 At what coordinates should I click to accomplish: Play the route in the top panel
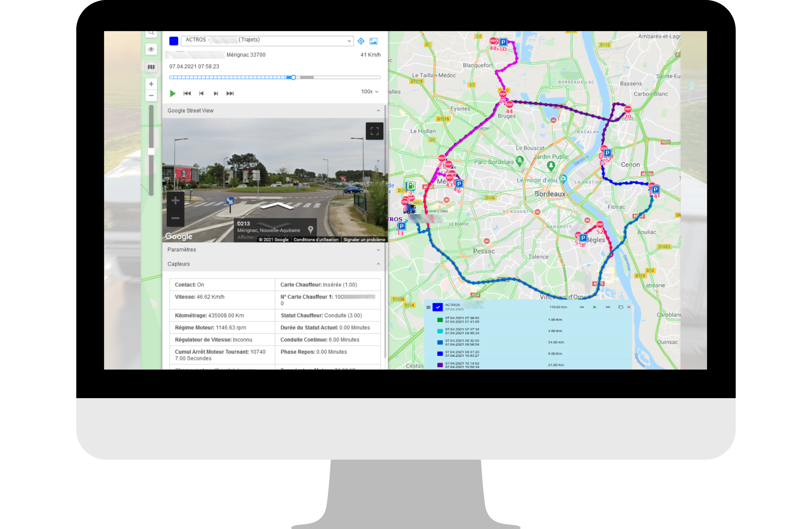(173, 93)
